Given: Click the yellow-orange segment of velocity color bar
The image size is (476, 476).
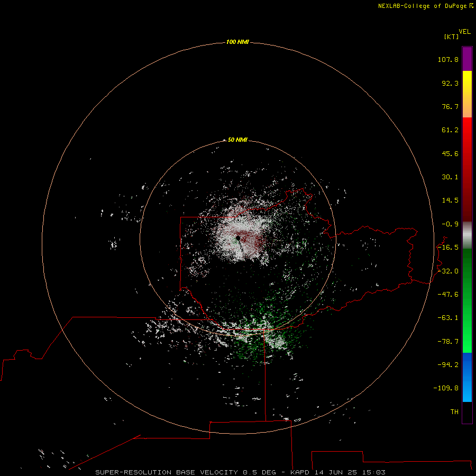Looking at the screenshot, I should point(467,94).
